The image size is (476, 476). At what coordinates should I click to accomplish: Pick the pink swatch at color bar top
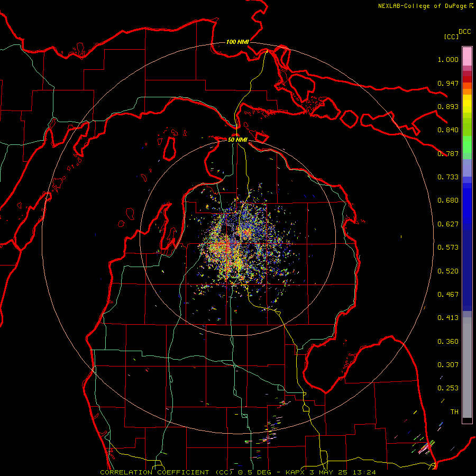pyautogui.click(x=467, y=57)
